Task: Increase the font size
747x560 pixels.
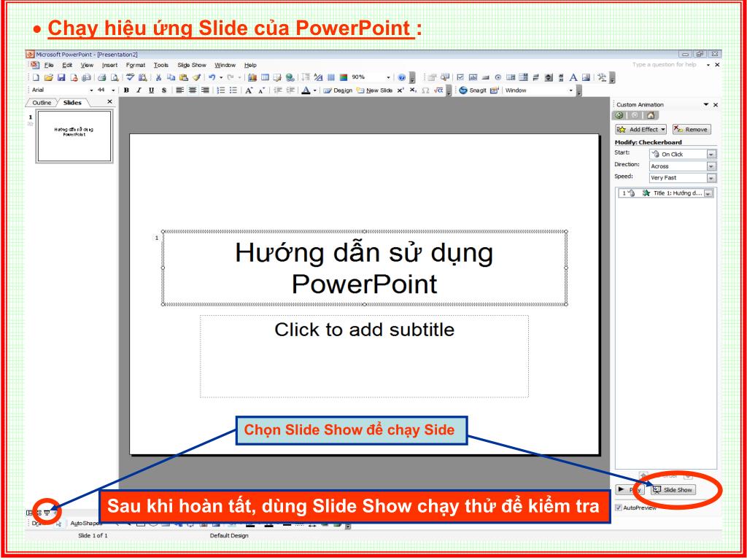Action: click(x=249, y=90)
